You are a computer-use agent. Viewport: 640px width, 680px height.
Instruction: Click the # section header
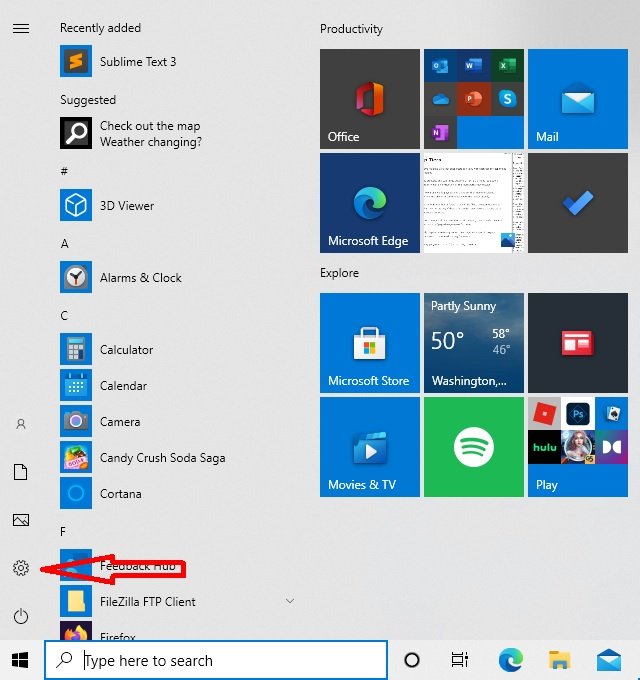[64, 171]
